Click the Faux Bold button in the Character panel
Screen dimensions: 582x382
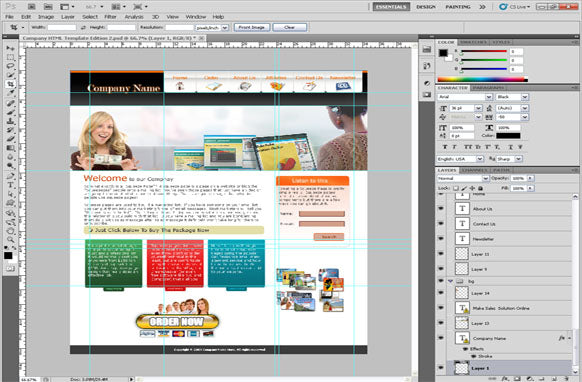[445, 147]
